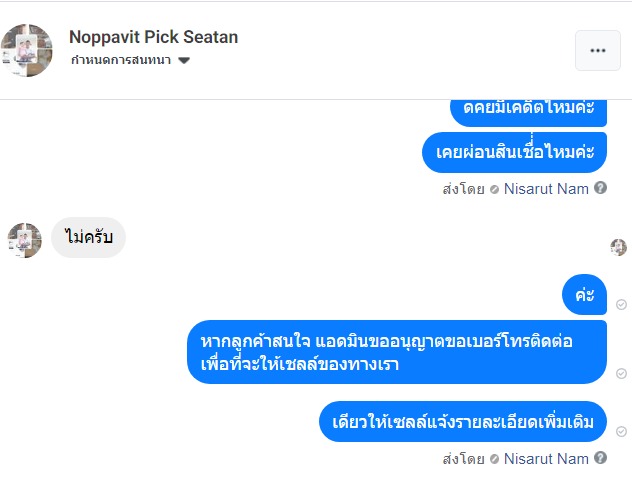
Task: Click the delivered check beside the หากลูกค้าสนใจ message
Action: tap(621, 373)
